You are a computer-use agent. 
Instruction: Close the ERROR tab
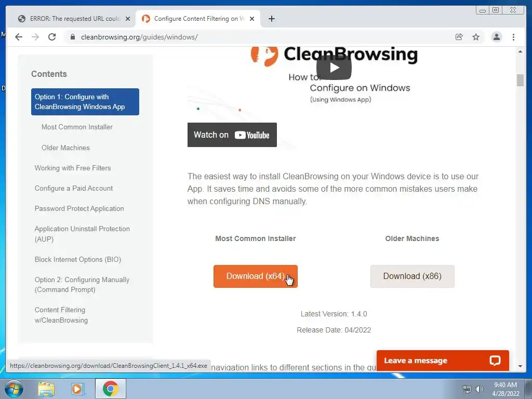click(x=128, y=19)
